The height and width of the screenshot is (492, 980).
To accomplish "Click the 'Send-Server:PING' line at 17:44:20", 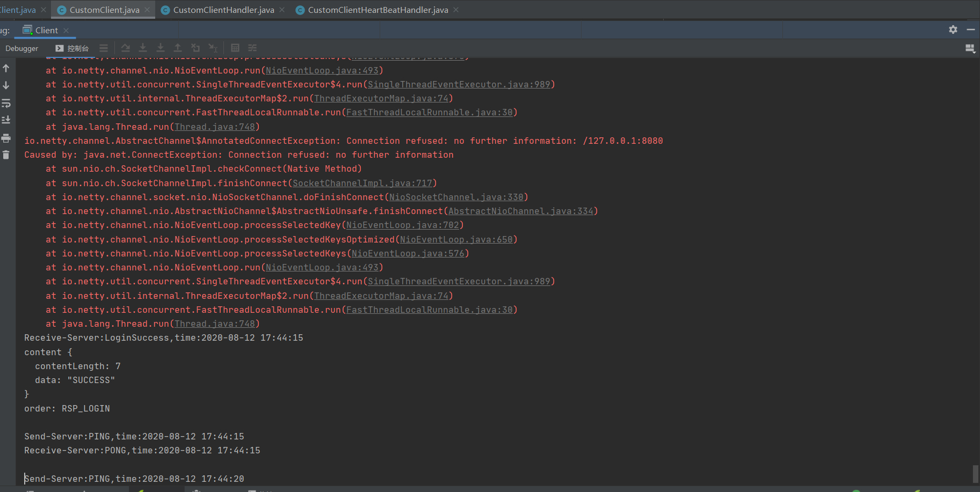I will [134, 479].
